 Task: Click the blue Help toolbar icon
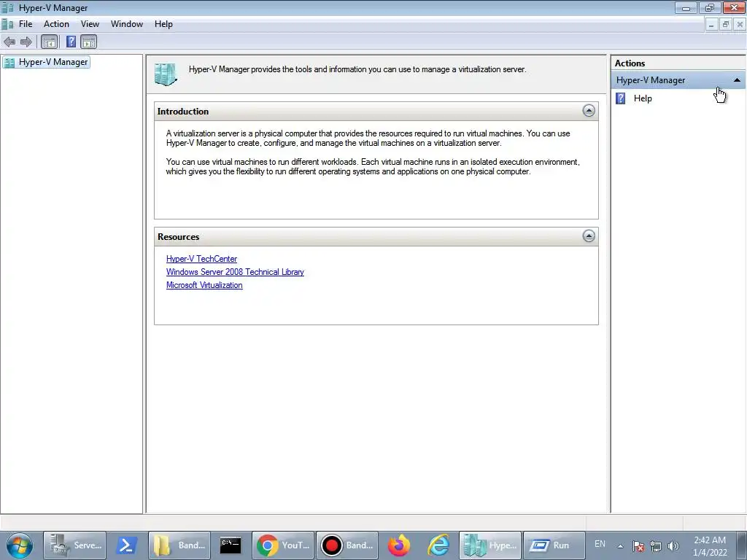click(71, 42)
